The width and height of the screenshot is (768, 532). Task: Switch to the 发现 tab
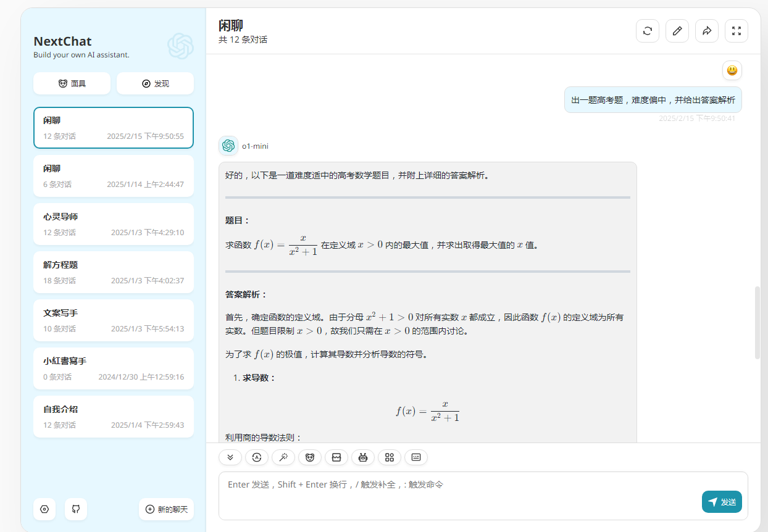pyautogui.click(x=155, y=83)
